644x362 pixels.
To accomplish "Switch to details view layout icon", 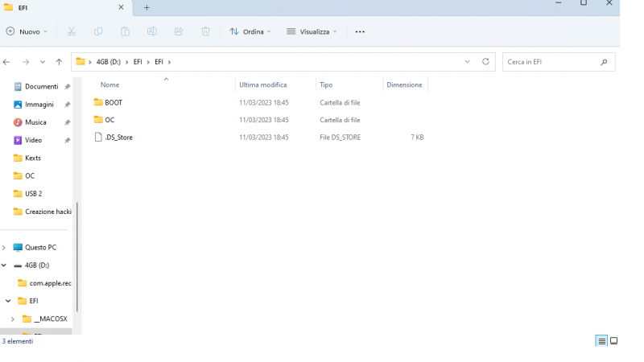I will [x=601, y=341].
